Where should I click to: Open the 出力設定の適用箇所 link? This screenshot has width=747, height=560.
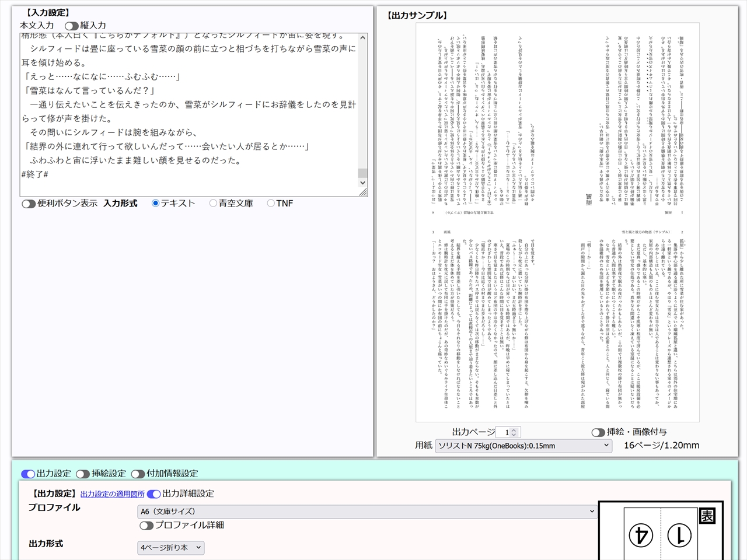pos(112,494)
